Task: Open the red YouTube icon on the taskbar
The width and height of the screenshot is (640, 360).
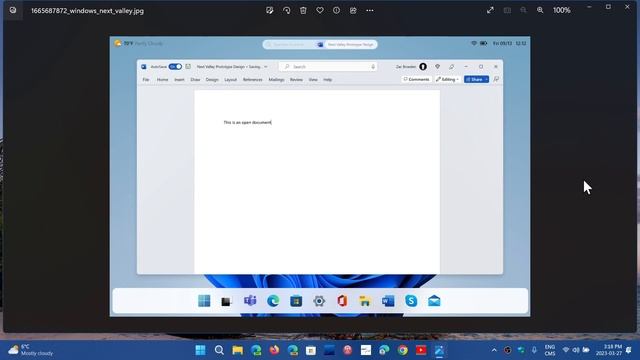Action: [x=421, y=350]
